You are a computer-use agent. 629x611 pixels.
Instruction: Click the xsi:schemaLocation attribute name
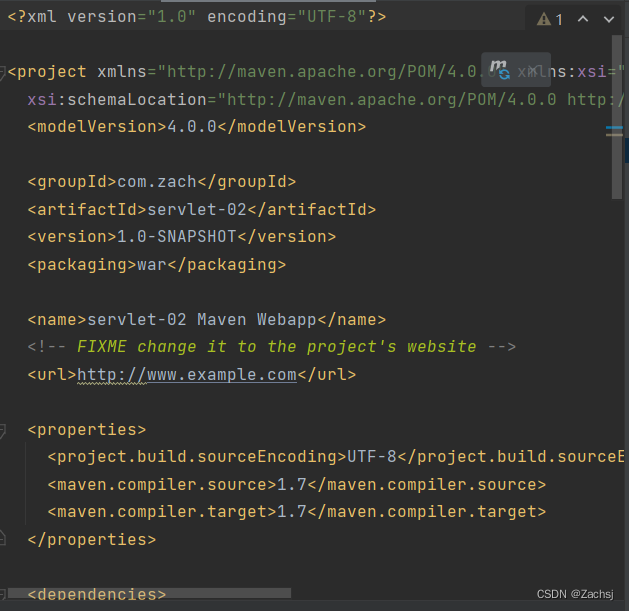point(117,99)
